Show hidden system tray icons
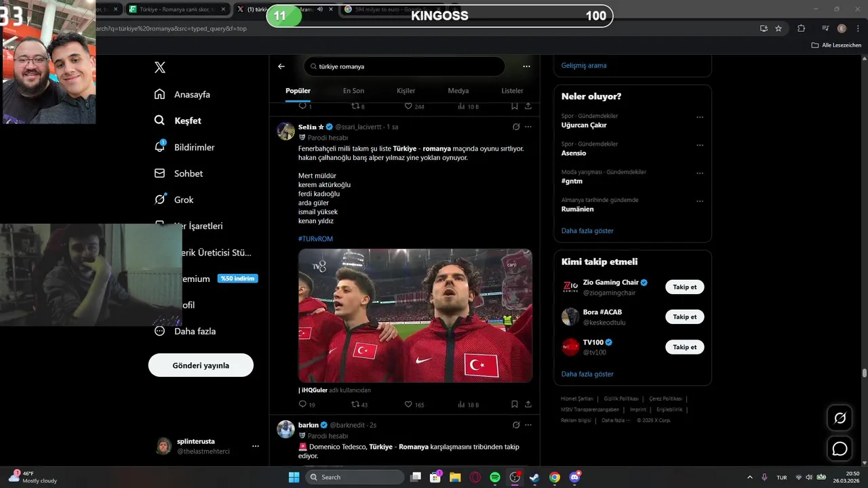 click(749, 477)
